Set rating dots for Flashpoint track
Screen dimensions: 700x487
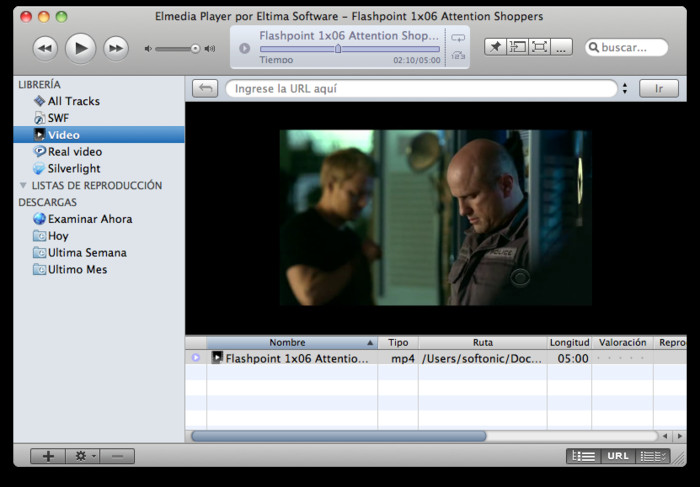[x=620, y=358]
